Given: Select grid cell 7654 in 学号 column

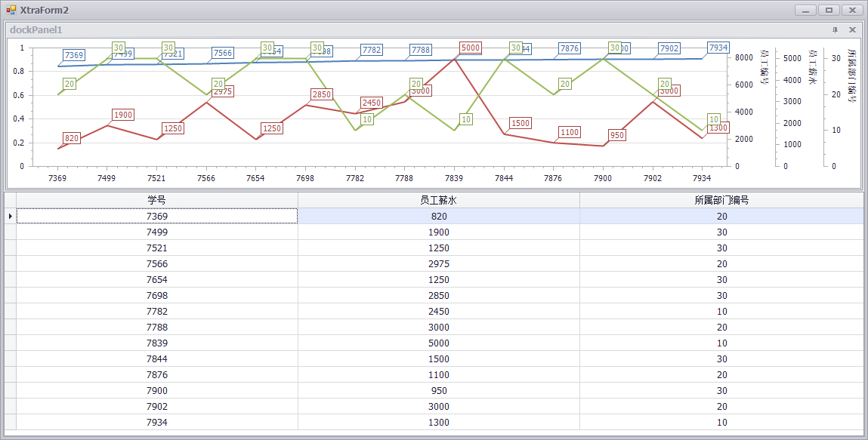Looking at the screenshot, I should 156,280.
